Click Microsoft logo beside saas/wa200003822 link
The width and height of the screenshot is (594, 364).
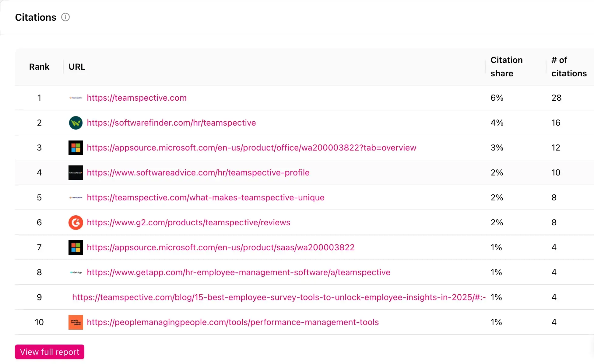click(76, 248)
